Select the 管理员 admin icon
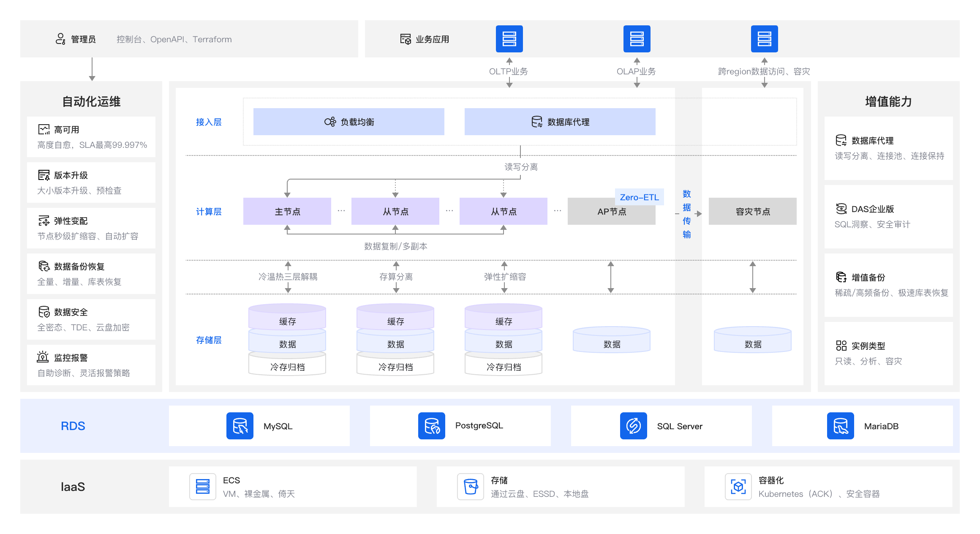 60,39
